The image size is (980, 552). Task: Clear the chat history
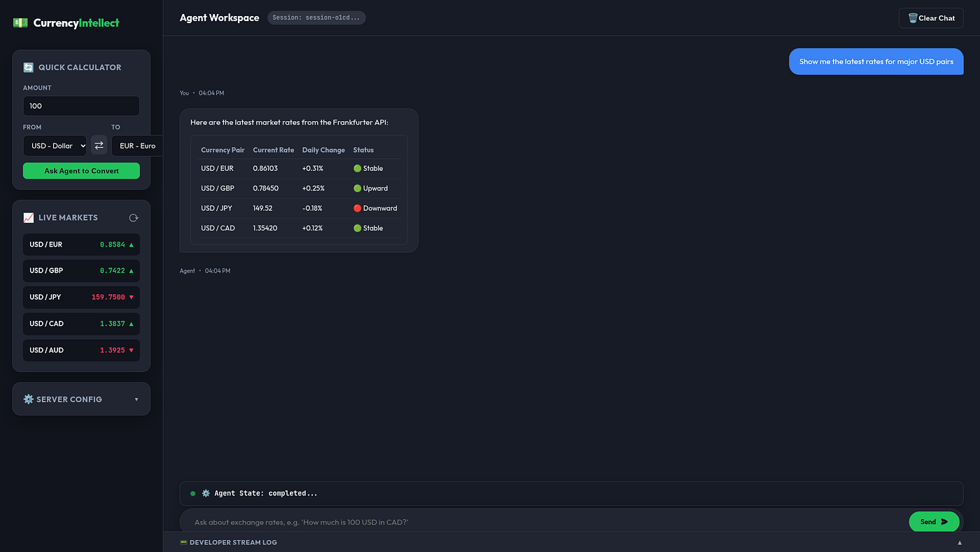tap(931, 18)
